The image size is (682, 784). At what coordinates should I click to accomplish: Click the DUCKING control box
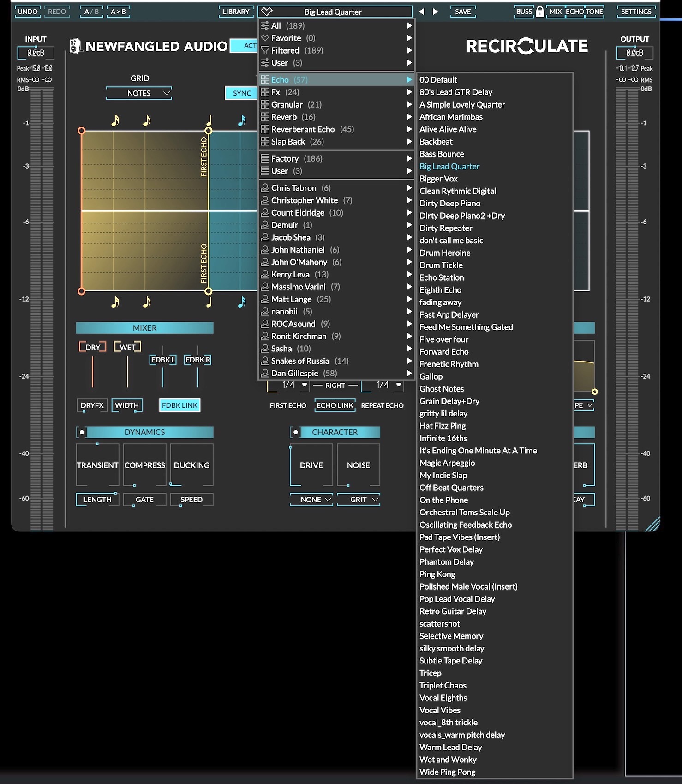click(x=191, y=465)
